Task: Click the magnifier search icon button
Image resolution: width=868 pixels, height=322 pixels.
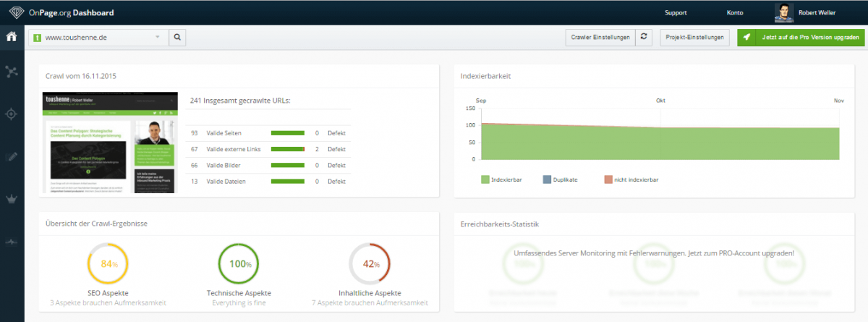Action: point(177,37)
